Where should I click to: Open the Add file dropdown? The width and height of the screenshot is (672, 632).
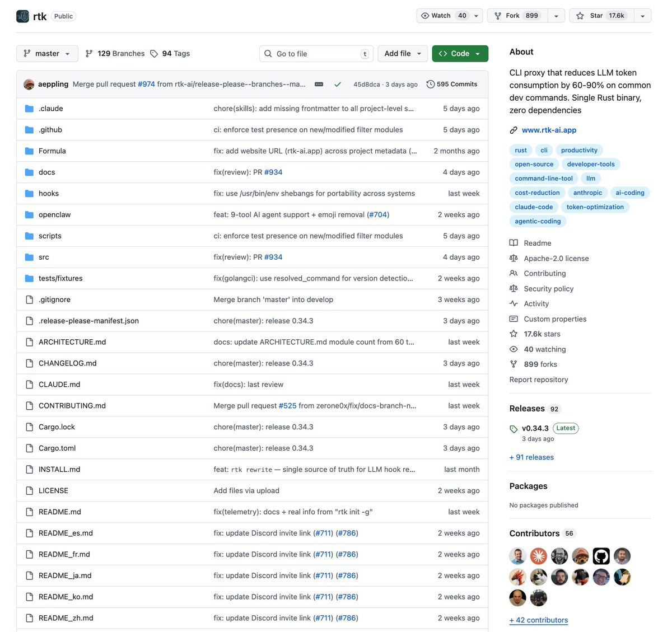coord(403,54)
